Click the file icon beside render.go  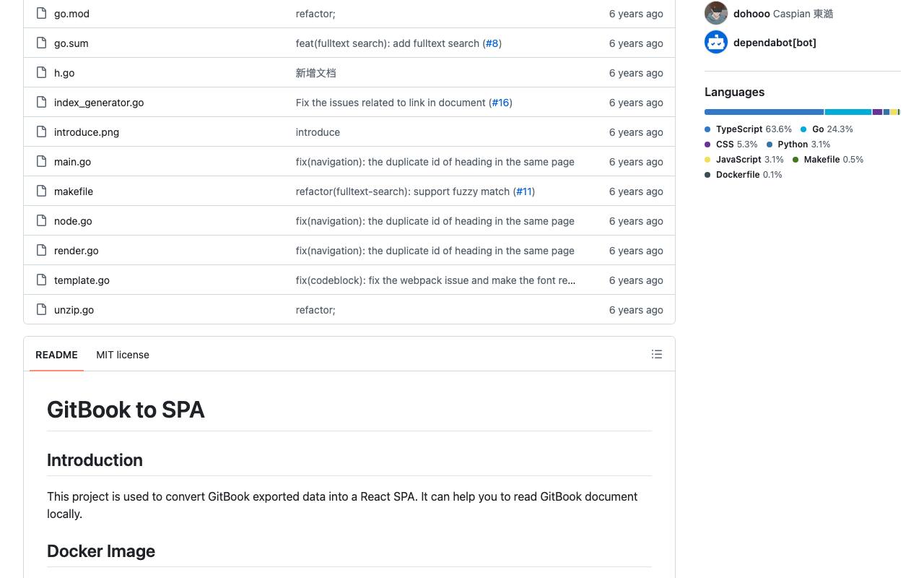click(x=41, y=250)
